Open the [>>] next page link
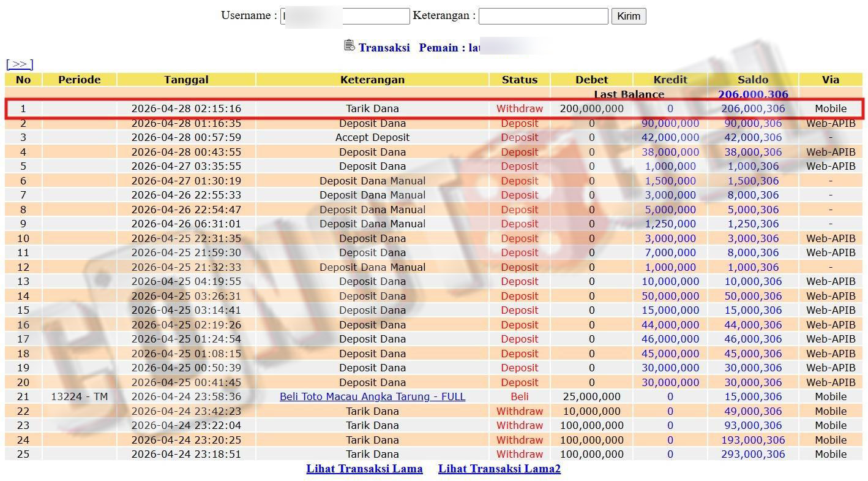Viewport: 868px width, 481px height. point(20,64)
